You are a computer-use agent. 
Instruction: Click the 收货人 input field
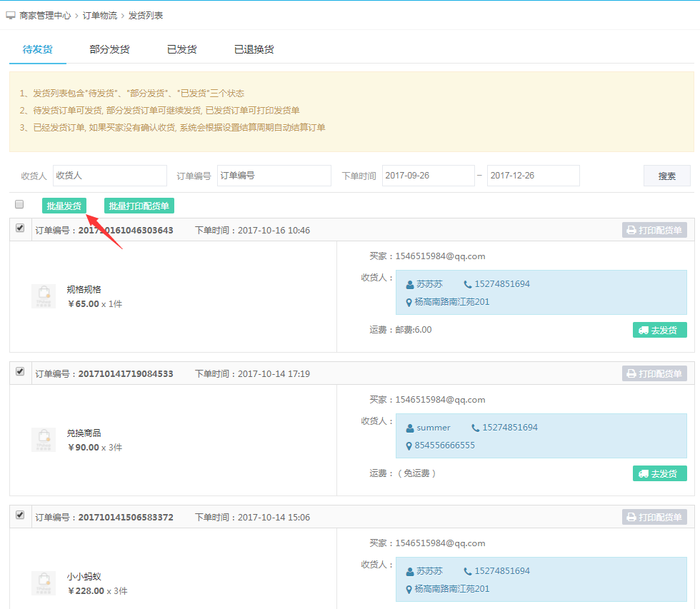[109, 176]
